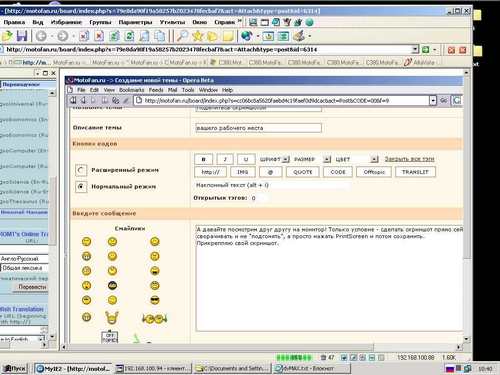This screenshot has height=375, width=500.
Task: Select the Нормальный режим radio button
Action: [81, 187]
